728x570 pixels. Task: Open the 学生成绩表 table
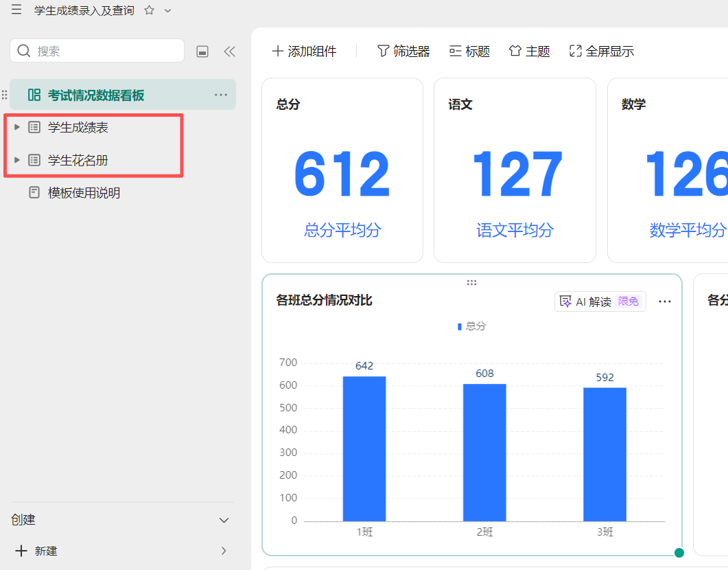[78, 127]
